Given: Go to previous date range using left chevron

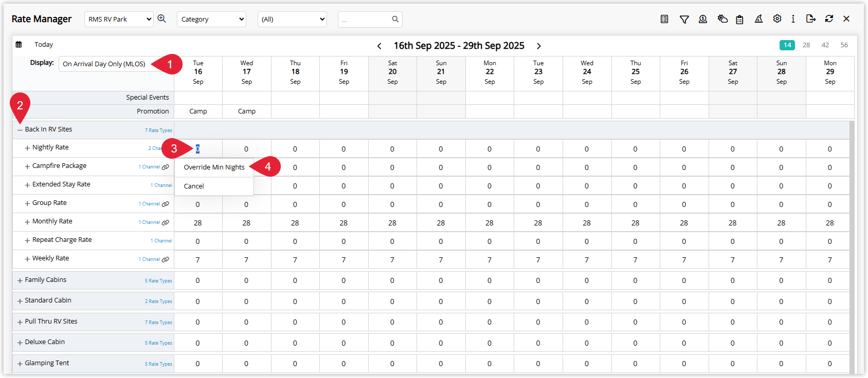Looking at the screenshot, I should (x=379, y=46).
